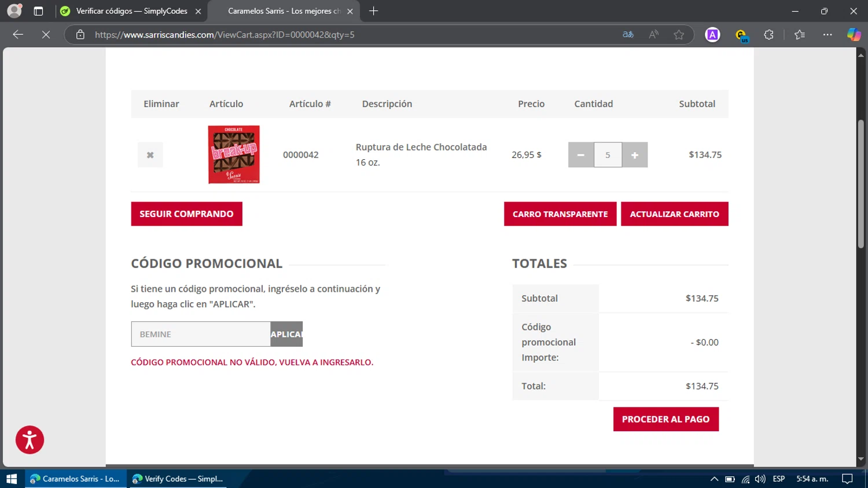Open the notification center icon
Viewport: 868px width, 488px height.
click(x=847, y=479)
